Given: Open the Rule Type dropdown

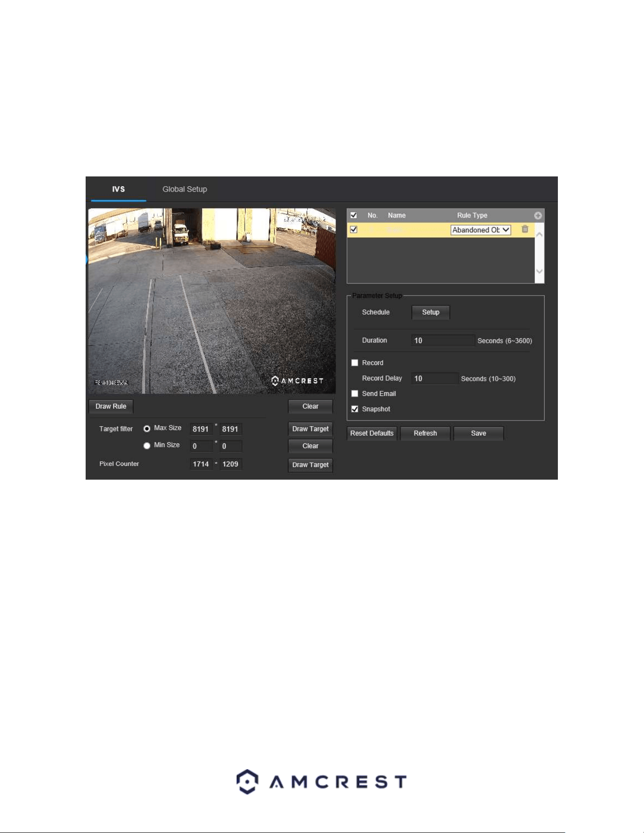Looking at the screenshot, I should click(481, 230).
